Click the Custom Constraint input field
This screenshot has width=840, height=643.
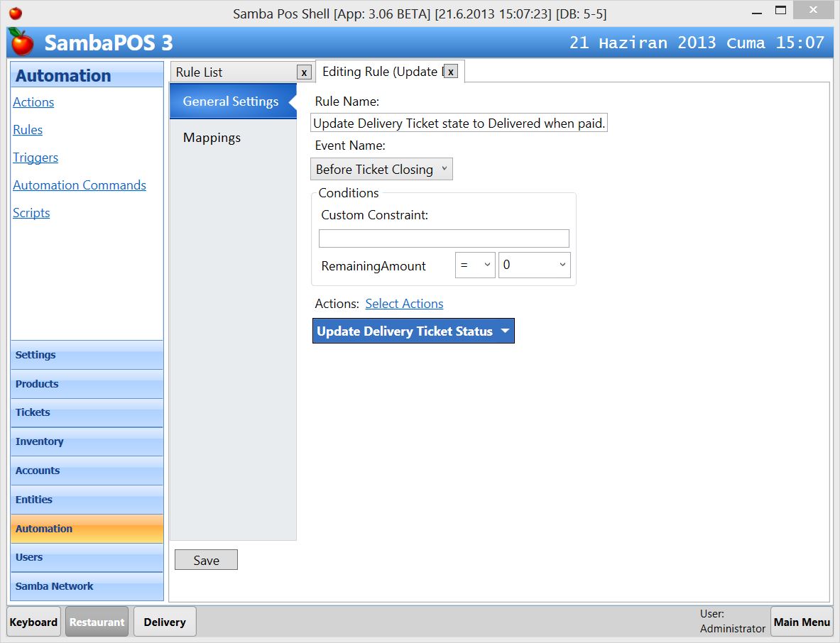444,238
